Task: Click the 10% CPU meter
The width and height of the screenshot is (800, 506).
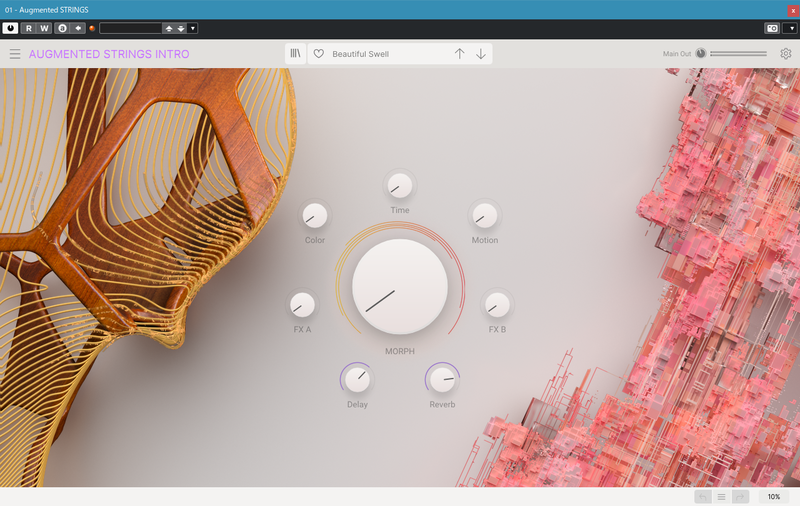Action: [773, 496]
